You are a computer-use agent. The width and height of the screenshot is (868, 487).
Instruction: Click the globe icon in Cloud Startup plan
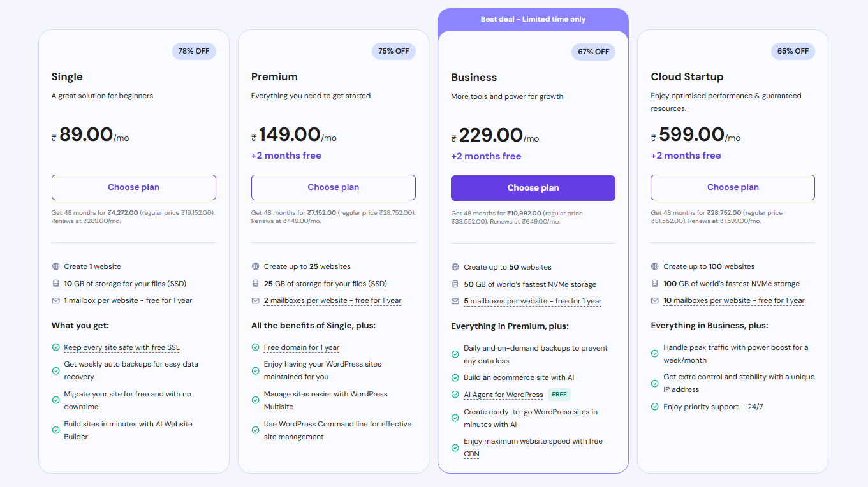pos(655,266)
